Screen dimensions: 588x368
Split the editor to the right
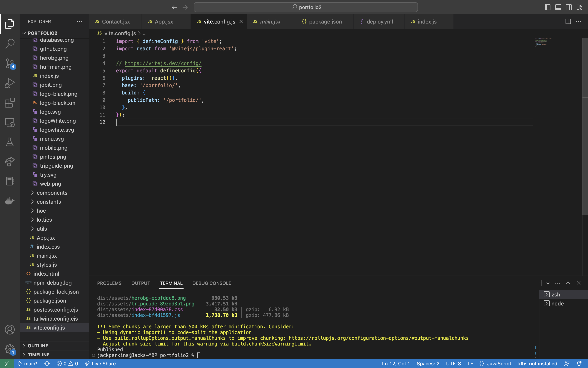(x=568, y=21)
